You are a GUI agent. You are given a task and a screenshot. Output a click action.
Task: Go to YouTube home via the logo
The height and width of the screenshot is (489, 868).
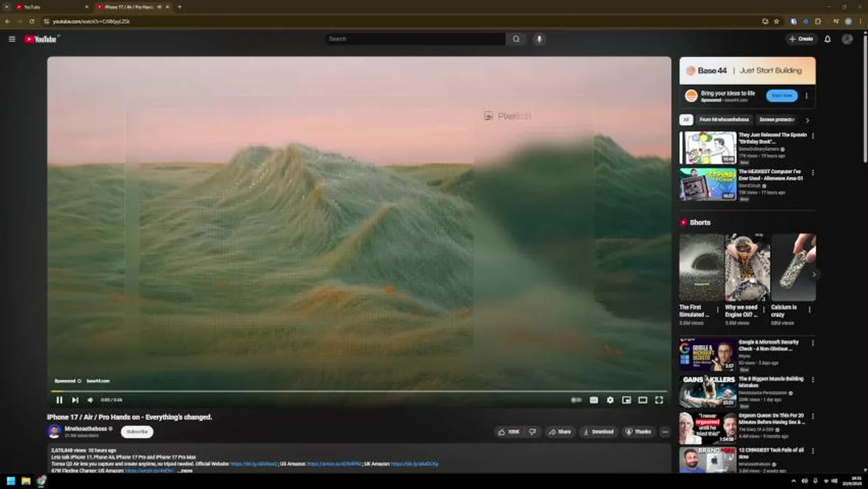pyautogui.click(x=41, y=39)
